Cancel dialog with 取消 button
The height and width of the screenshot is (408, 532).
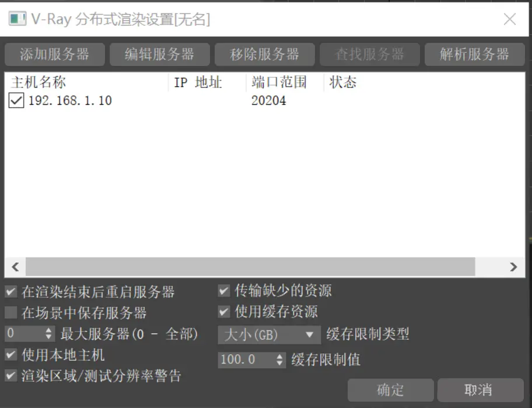point(480,390)
